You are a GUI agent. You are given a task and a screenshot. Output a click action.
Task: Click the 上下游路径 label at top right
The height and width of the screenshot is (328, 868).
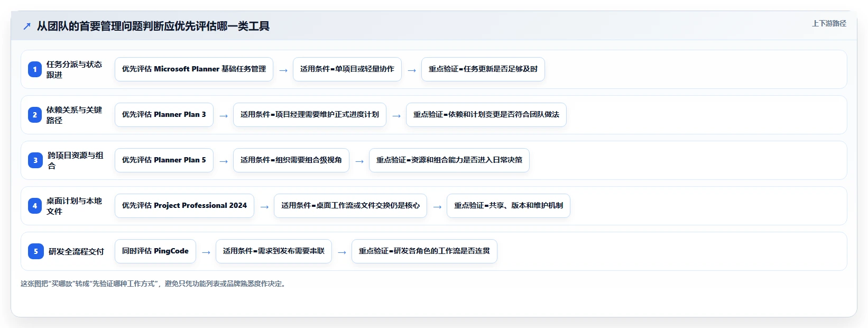829,23
